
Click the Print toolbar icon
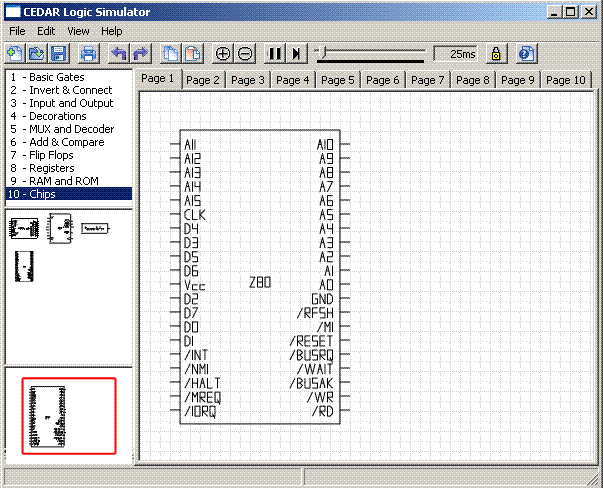coord(88,53)
